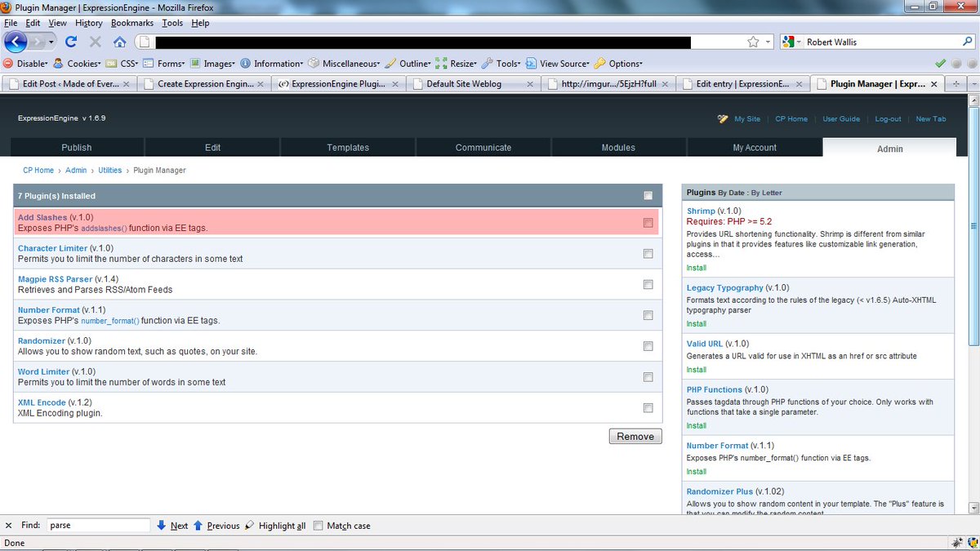Open the Modules tab in ExpressionEngine
This screenshot has width=980, height=551.
click(x=618, y=148)
